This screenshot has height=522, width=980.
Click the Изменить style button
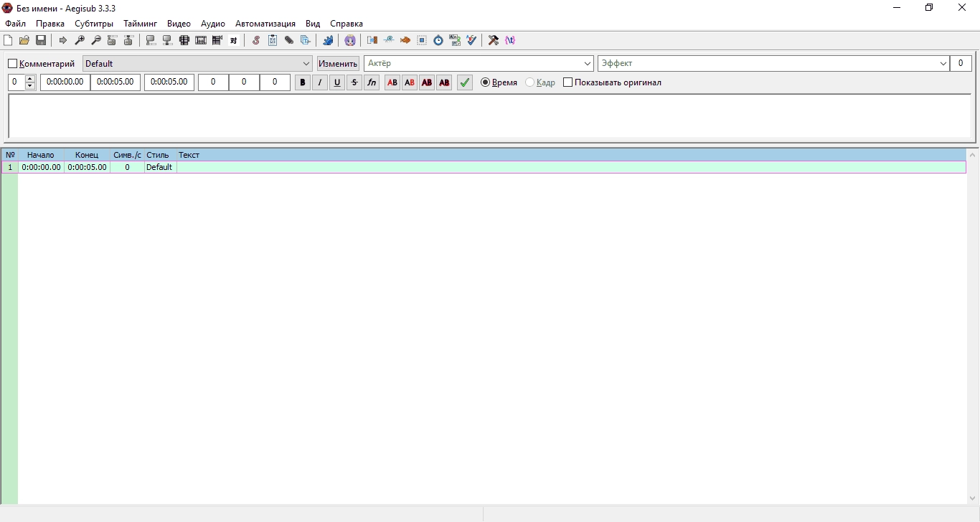338,64
